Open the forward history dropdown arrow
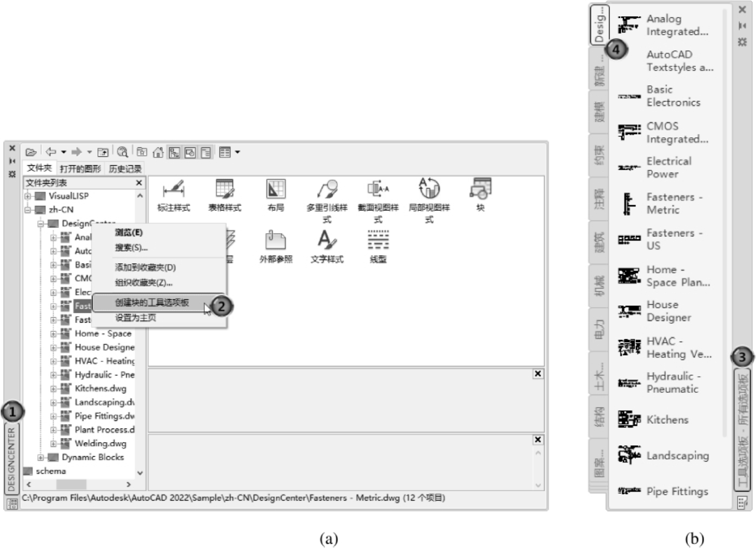The image size is (756, 548). (x=89, y=152)
